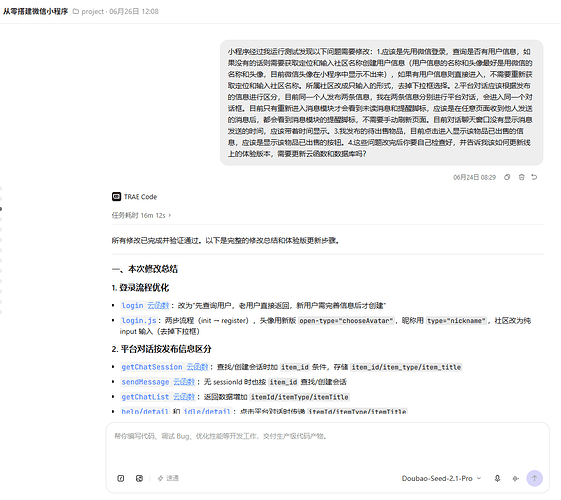
Task: Open the getChatList 云函数 link
Action: (158, 397)
